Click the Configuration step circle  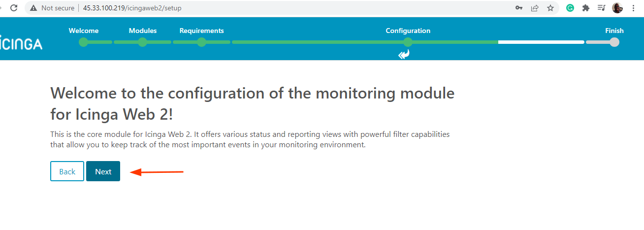[408, 42]
